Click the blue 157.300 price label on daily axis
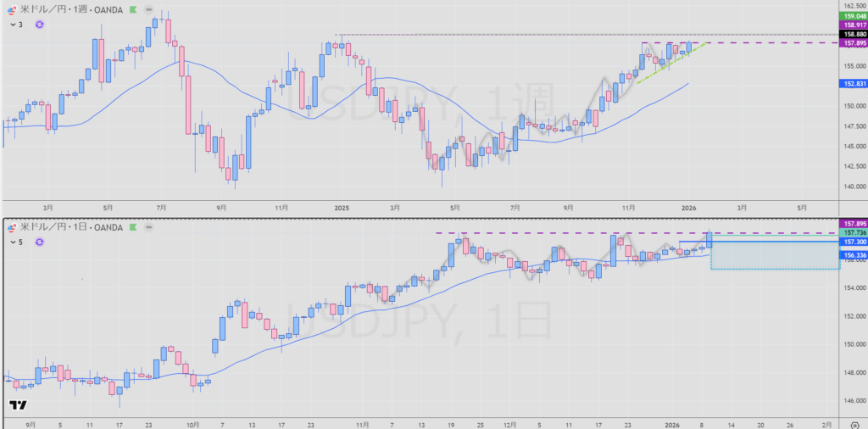The height and width of the screenshot is (429, 868). tap(853, 242)
